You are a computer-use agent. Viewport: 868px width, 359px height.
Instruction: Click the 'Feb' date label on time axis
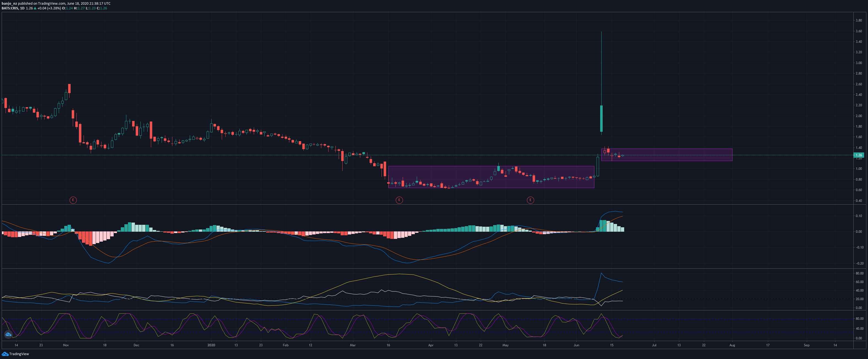[x=285, y=345]
